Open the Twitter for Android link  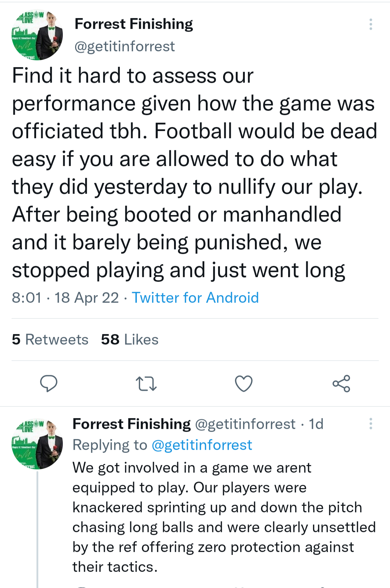pos(195,298)
